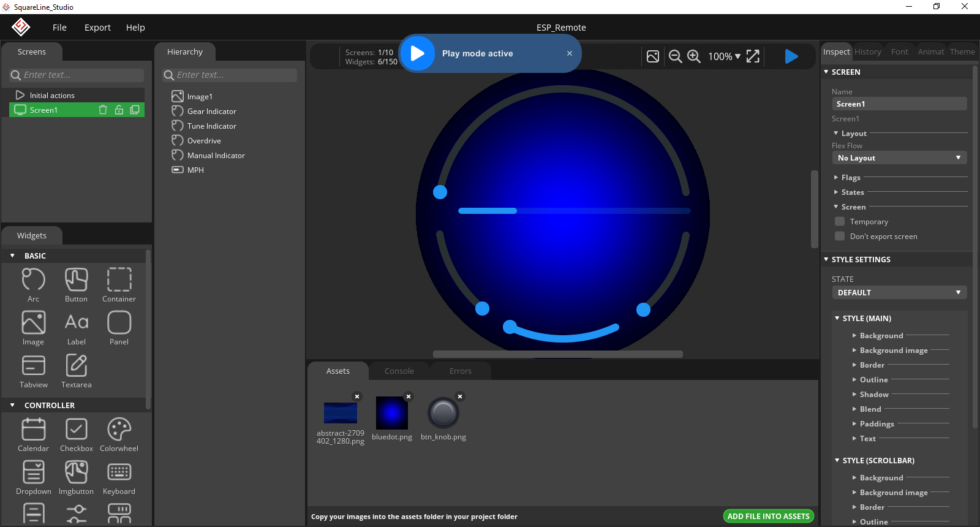Click the horizontal bar slider on canvas
Image resolution: width=980 pixels, height=527 pixels.
pos(575,211)
